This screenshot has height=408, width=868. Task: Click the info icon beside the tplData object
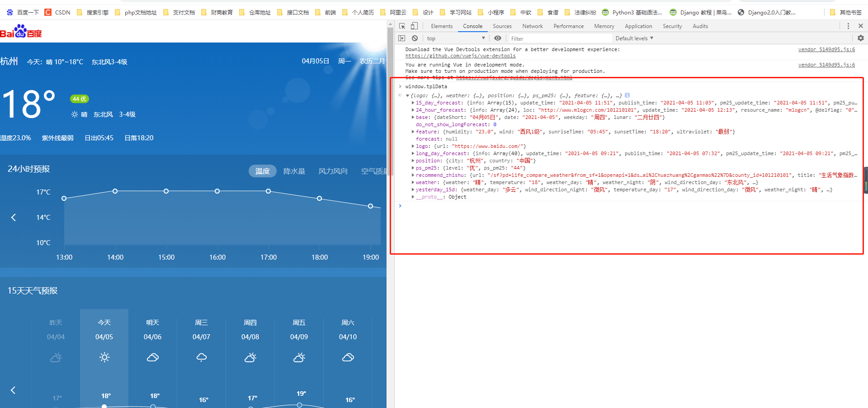point(627,95)
